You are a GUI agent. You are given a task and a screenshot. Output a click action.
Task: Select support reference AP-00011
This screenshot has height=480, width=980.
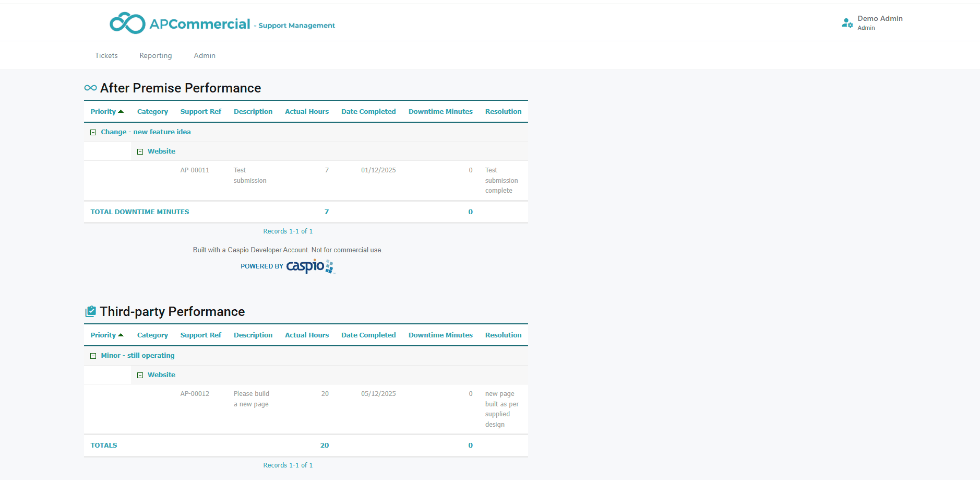point(195,170)
